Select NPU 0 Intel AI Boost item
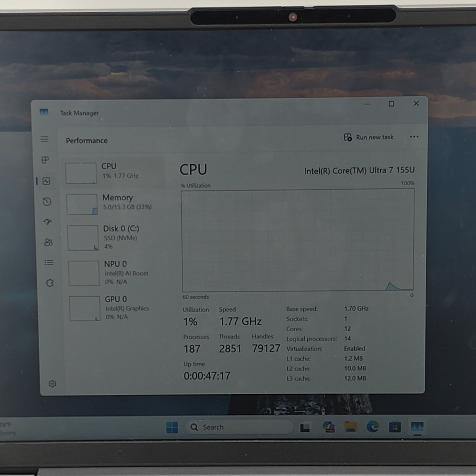The height and width of the screenshot is (476, 476). click(x=117, y=273)
